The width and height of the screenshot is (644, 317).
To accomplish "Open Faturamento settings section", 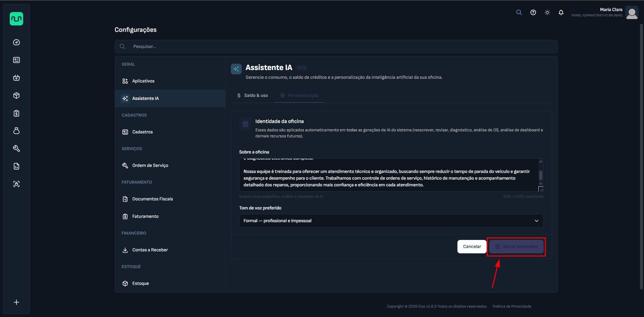I will tap(170, 216).
